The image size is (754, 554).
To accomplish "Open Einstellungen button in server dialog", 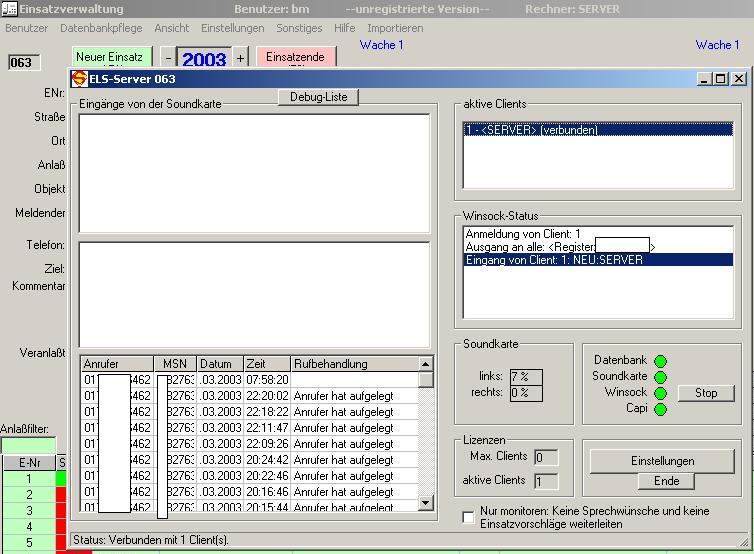I will click(x=662, y=461).
